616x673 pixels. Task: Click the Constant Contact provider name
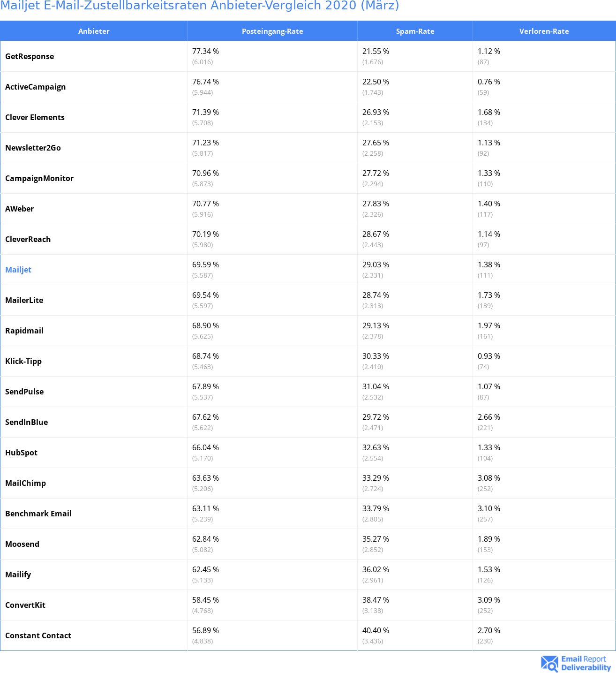click(38, 635)
